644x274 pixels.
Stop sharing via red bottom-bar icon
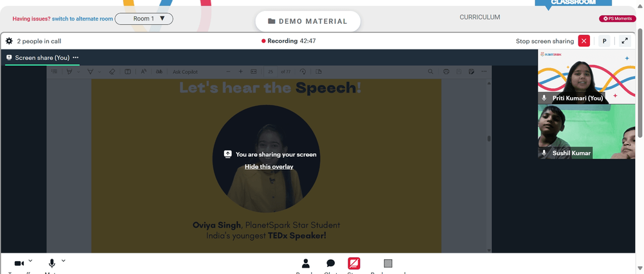[x=354, y=263]
